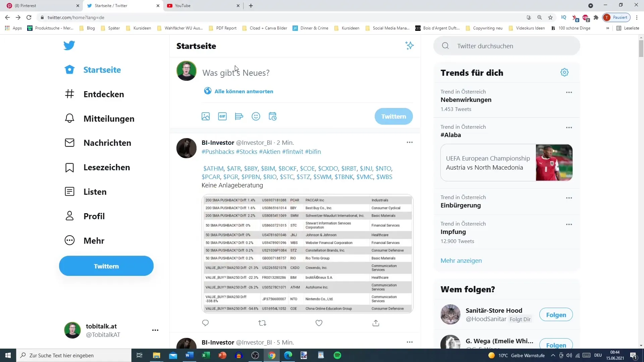
Task: Click the Sparkle/magic icon near Startseite
Action: pyautogui.click(x=409, y=46)
